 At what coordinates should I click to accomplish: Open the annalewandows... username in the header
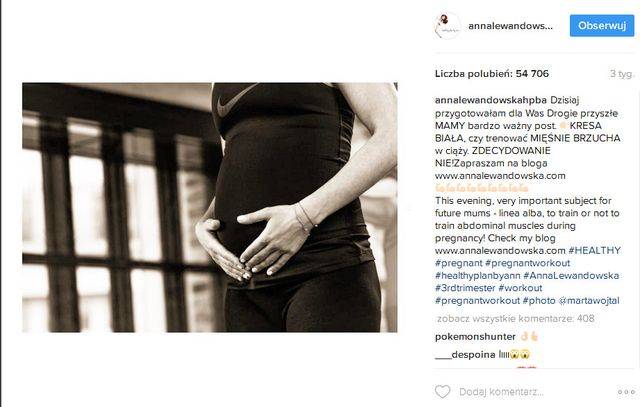click(511, 26)
